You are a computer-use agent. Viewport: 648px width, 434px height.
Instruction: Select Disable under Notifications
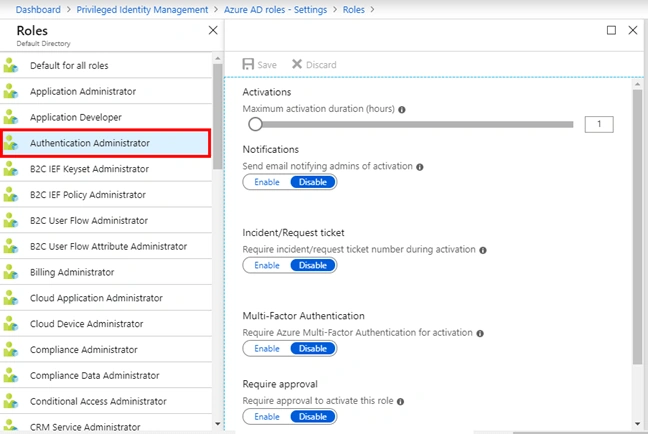click(313, 182)
